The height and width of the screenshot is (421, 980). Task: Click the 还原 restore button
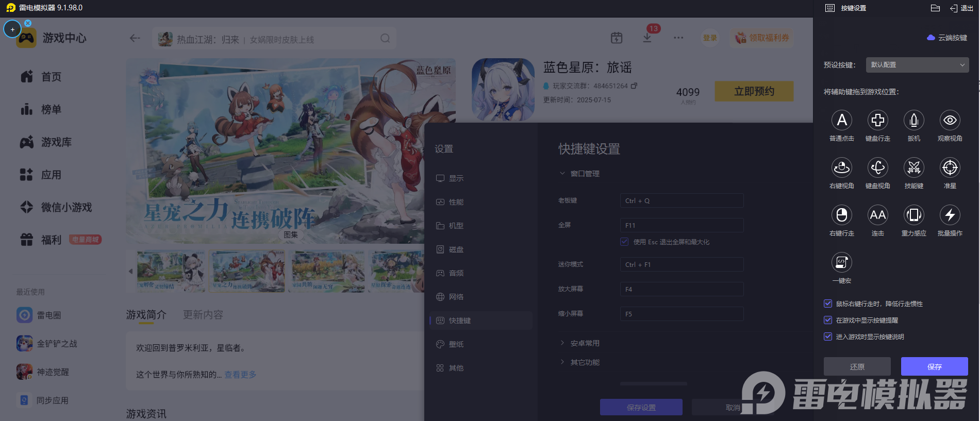(857, 366)
